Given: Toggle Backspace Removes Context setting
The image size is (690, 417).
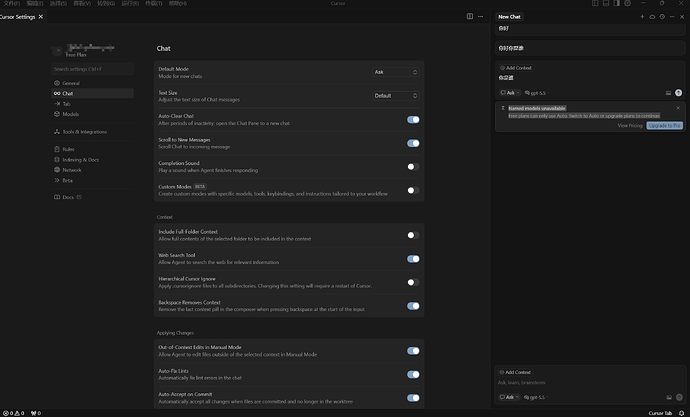Looking at the screenshot, I should point(413,306).
